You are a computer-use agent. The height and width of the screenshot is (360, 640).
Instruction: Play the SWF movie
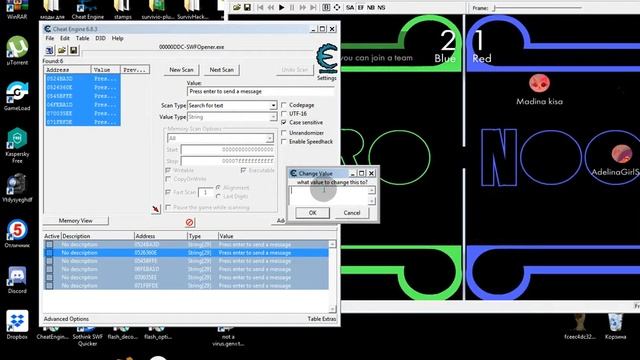282,8
